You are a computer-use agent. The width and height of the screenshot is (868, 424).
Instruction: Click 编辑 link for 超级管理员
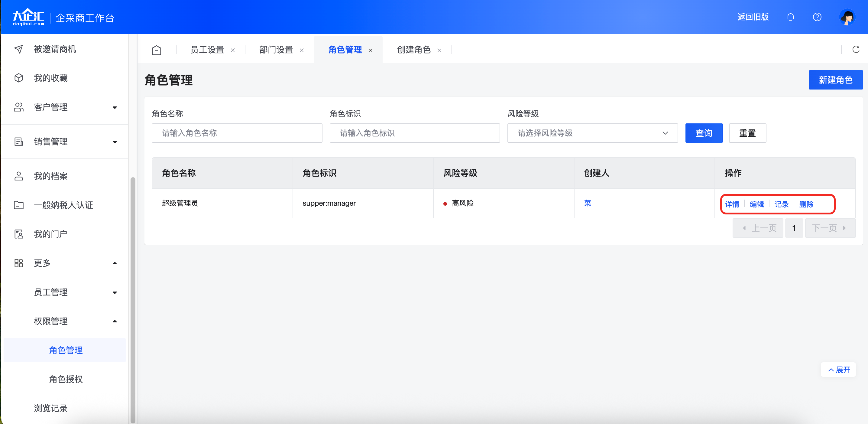[756, 204]
